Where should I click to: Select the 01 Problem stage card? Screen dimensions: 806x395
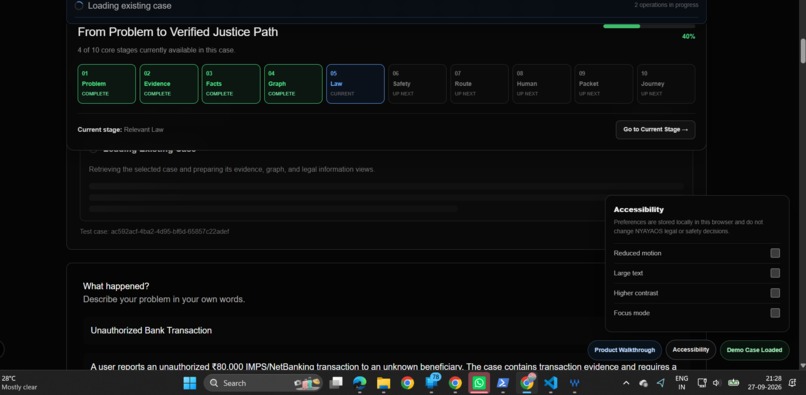click(107, 84)
